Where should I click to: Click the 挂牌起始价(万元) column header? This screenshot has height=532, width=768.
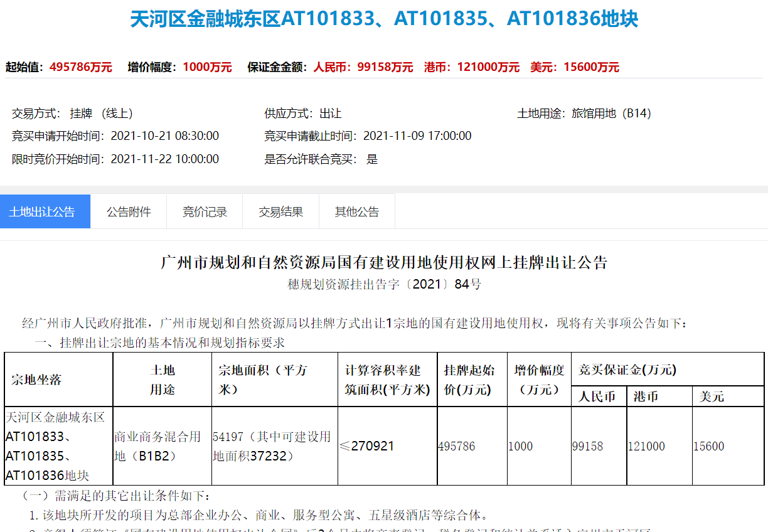(x=472, y=380)
